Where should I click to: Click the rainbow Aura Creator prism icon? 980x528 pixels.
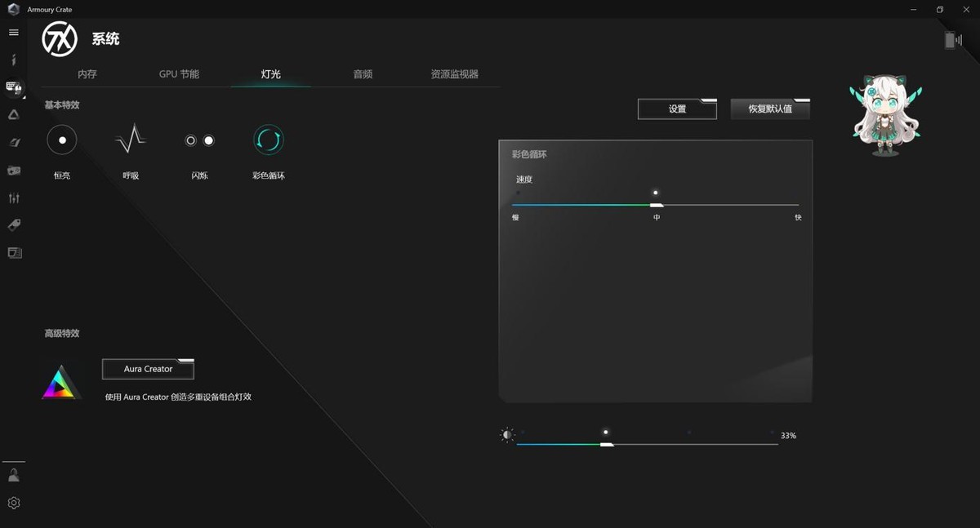(x=61, y=383)
